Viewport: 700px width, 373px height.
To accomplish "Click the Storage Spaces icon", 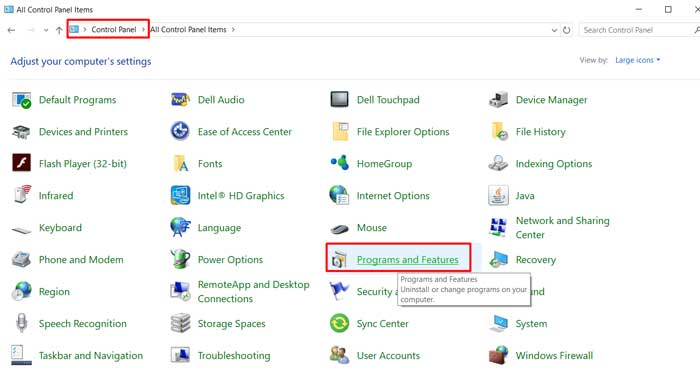I will tap(180, 323).
